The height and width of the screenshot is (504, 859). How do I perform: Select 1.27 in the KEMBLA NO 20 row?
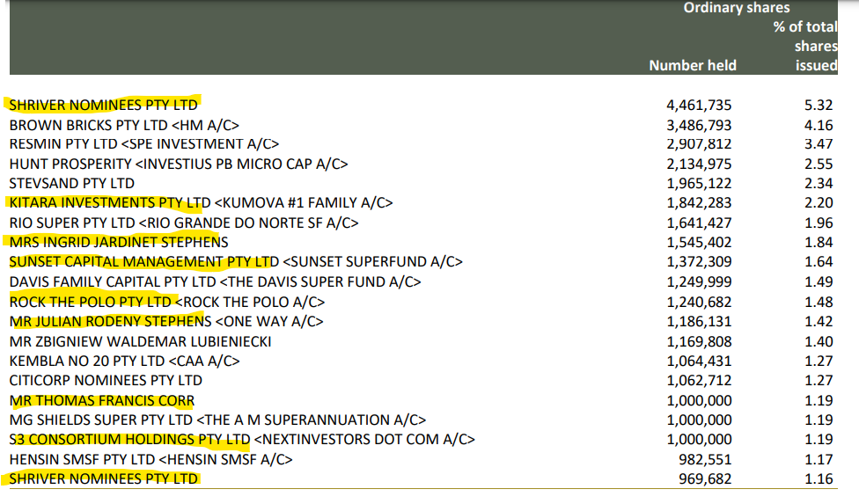(819, 362)
